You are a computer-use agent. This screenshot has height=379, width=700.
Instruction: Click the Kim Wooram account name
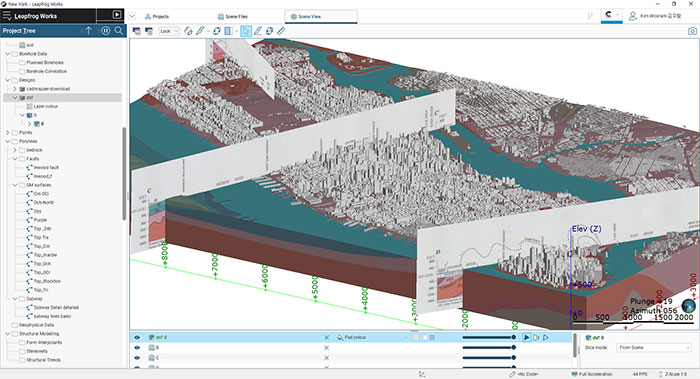[x=661, y=16]
